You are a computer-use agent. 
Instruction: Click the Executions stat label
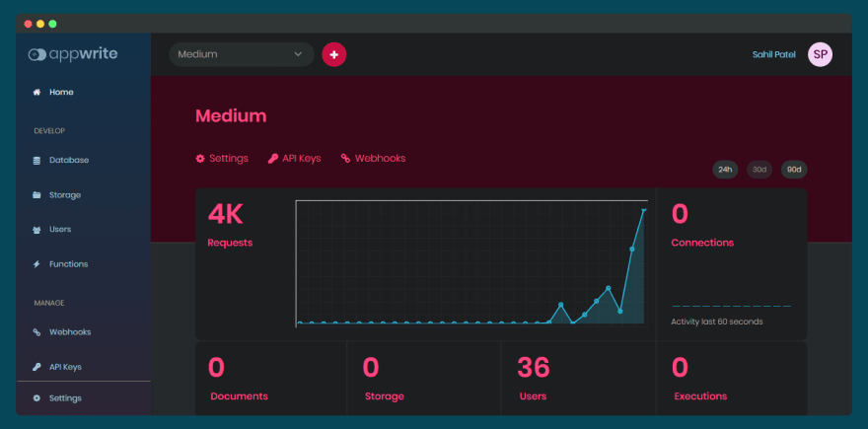coord(700,396)
